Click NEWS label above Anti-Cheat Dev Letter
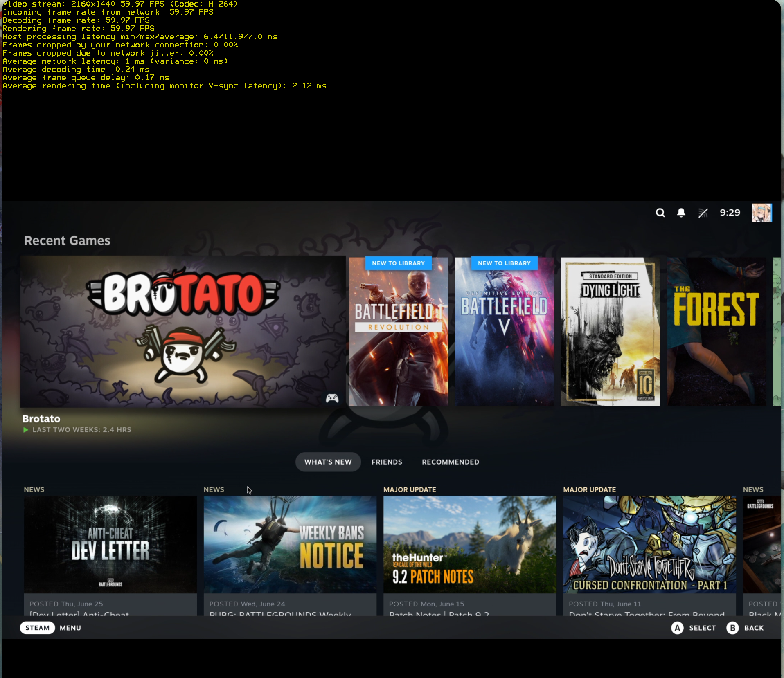Viewport: 784px width, 678px height. coord(34,489)
